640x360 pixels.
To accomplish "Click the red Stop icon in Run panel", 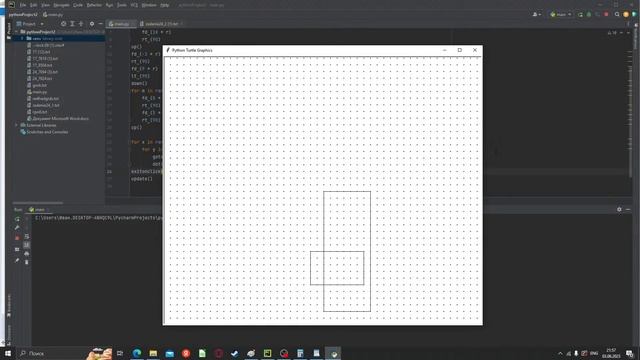I will click(x=17, y=237).
